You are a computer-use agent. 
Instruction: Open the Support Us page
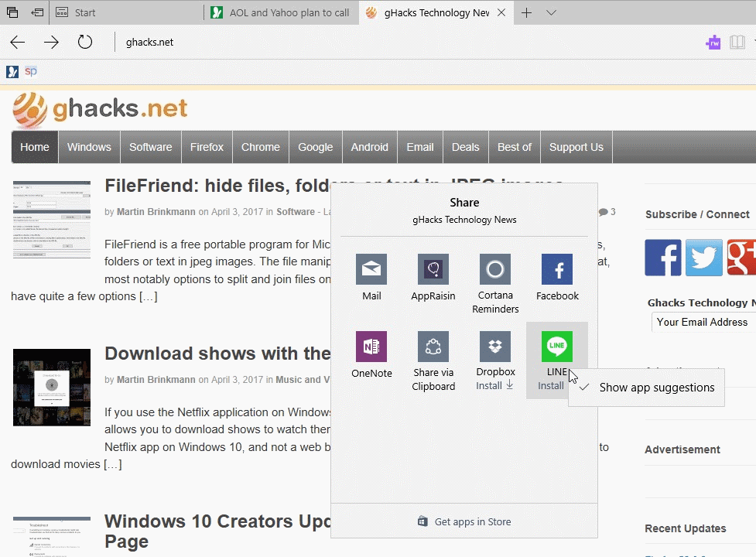pos(576,147)
